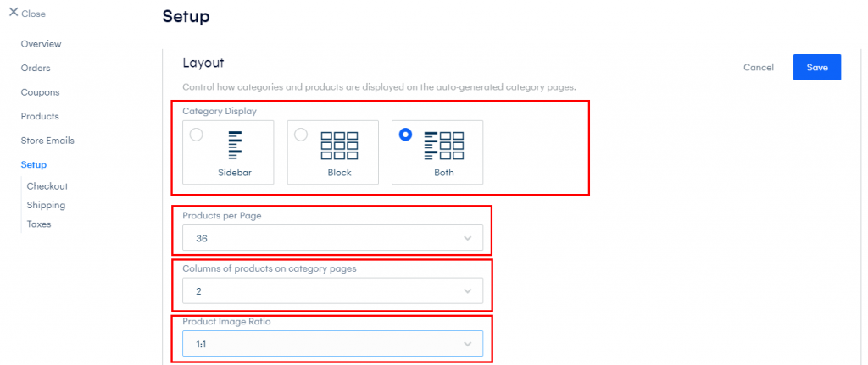The image size is (868, 365).
Task: Click the Product Image Ratio label
Action: [x=226, y=321]
